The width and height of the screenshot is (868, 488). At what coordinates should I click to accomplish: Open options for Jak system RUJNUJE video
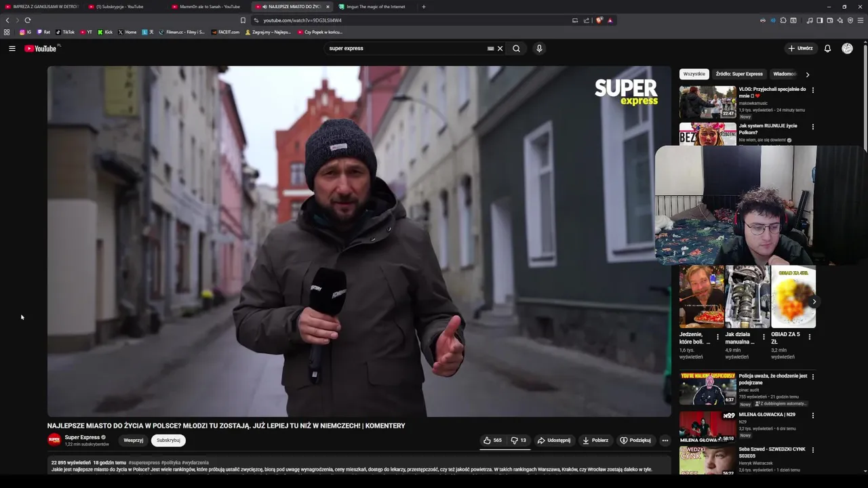click(x=813, y=126)
